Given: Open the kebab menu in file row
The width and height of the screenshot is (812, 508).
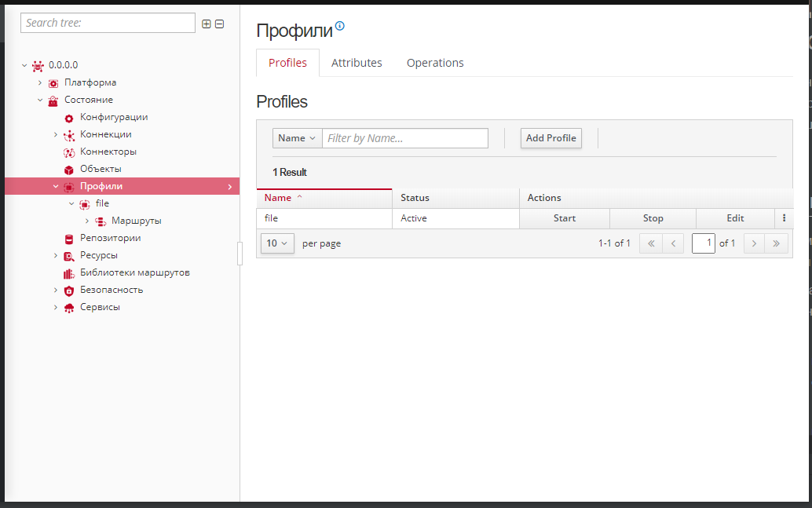Looking at the screenshot, I should click(784, 218).
